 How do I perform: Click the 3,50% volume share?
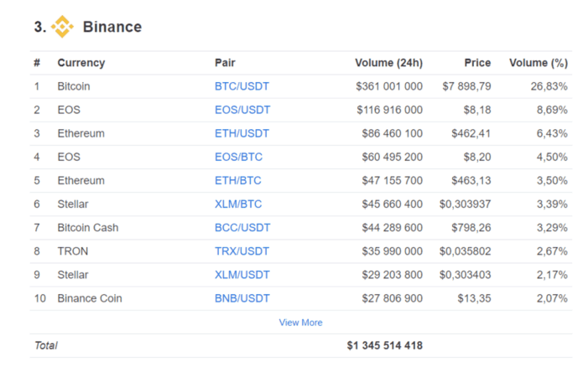point(552,180)
